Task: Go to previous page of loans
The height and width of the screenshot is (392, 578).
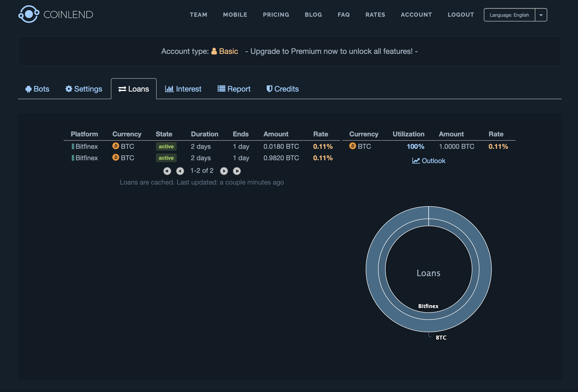Action: tap(180, 171)
